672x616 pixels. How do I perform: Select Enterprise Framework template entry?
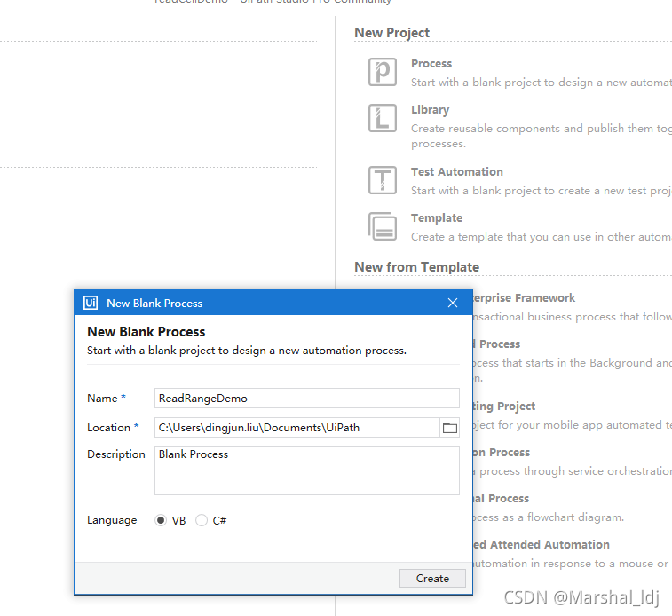coord(524,297)
